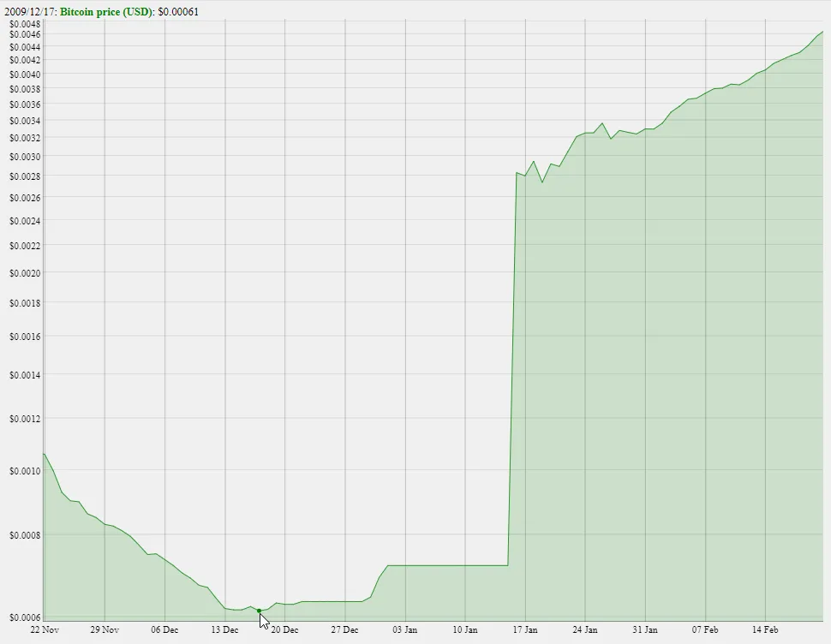Click the 'Bitcoin price (USD)' series label
Viewport: 831px width, 644px height.
(106, 12)
